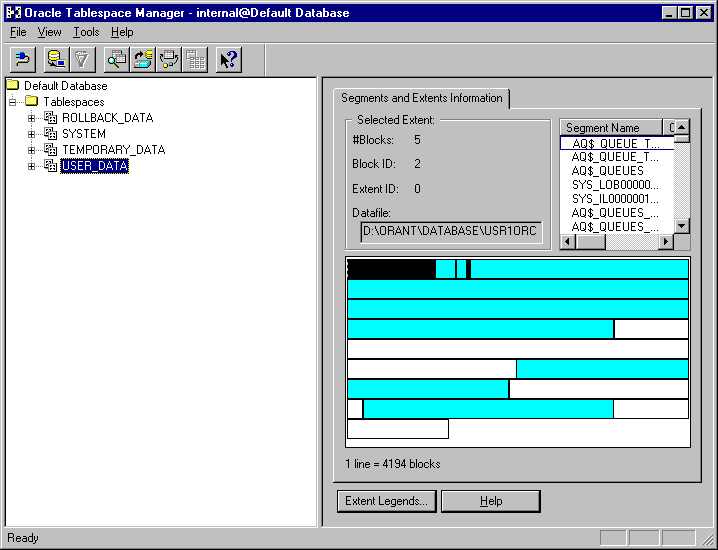Click the SYSTEM tablespace icon
The image size is (718, 550).
click(x=51, y=133)
